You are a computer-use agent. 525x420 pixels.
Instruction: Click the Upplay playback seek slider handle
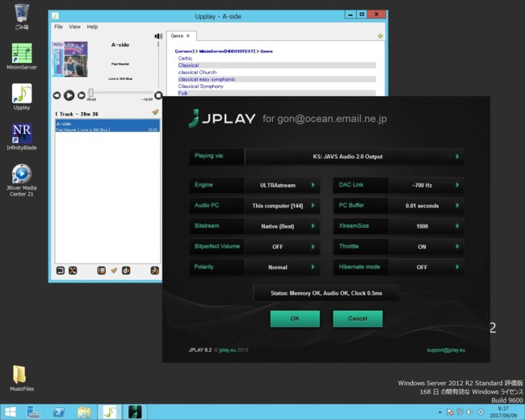(x=91, y=92)
